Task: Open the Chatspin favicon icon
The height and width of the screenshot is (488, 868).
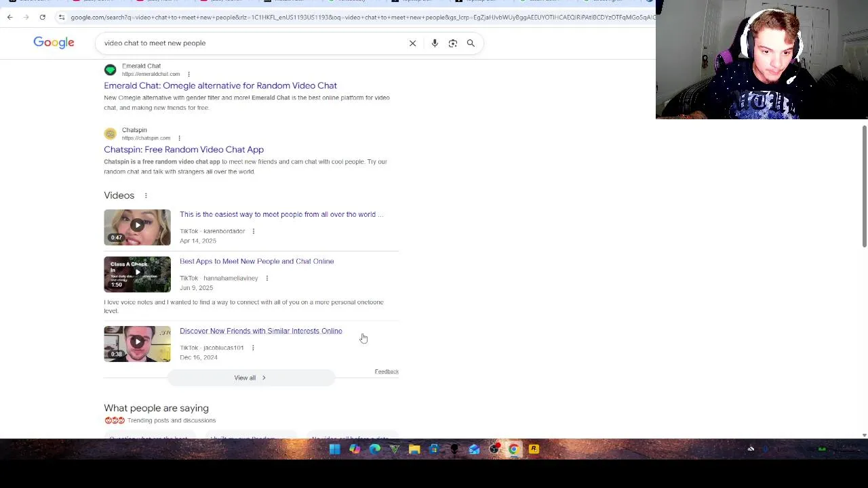Action: 110,134
